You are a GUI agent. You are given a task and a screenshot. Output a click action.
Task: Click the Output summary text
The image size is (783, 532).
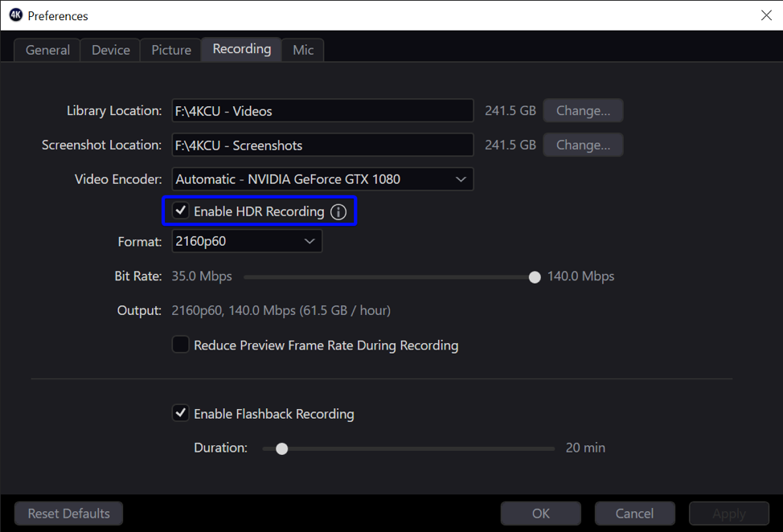(x=281, y=310)
